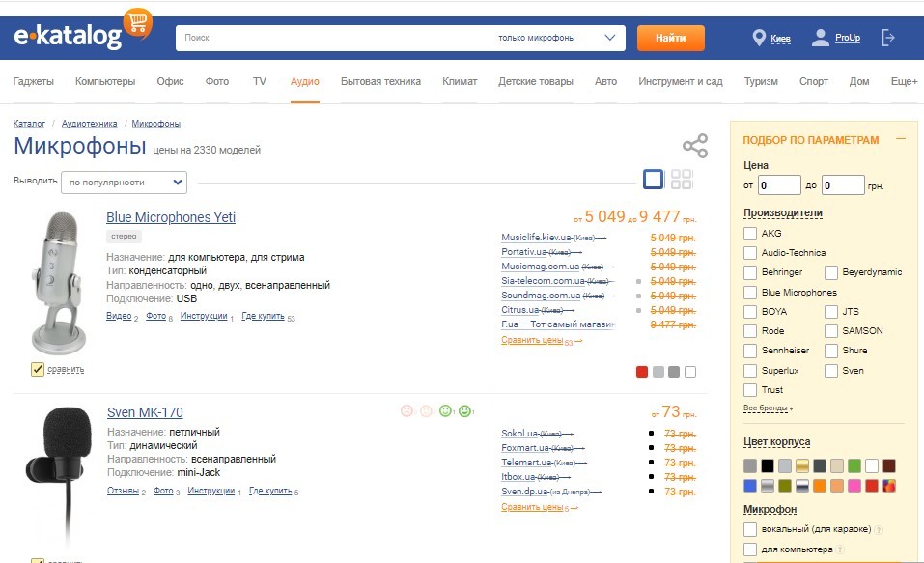Click the Поиск search input field
Viewport: 924px width, 563px height.
tap(335, 38)
